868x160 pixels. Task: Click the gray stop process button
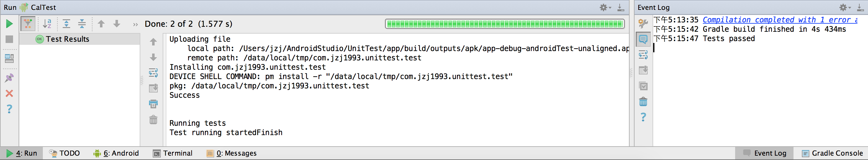9,40
